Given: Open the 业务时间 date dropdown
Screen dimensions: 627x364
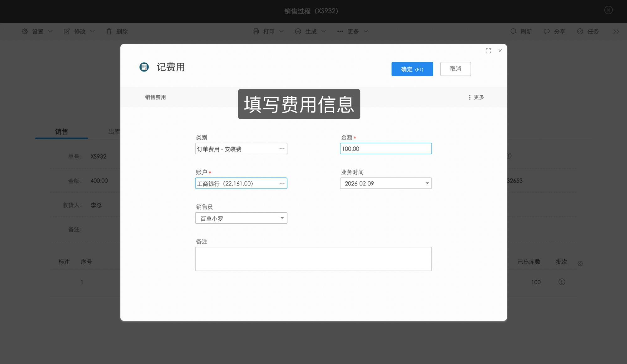Looking at the screenshot, I should 427,183.
